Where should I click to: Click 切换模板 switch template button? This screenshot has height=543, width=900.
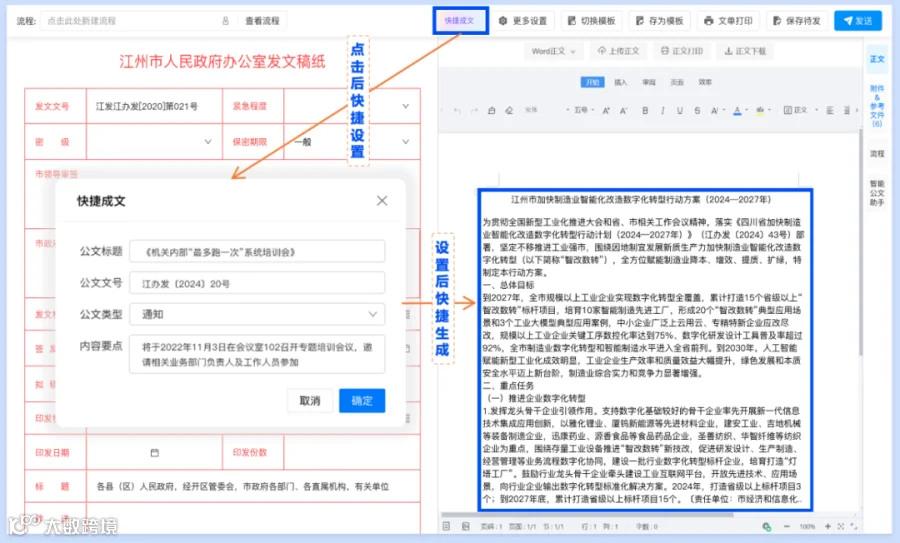(591, 21)
